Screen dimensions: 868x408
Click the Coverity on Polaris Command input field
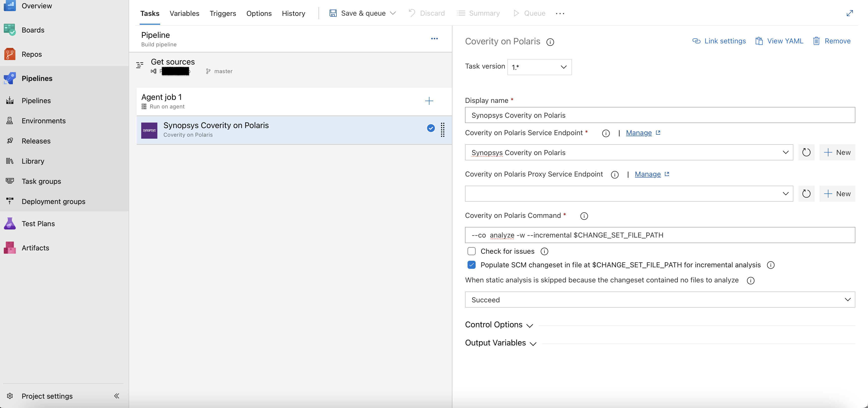(660, 235)
